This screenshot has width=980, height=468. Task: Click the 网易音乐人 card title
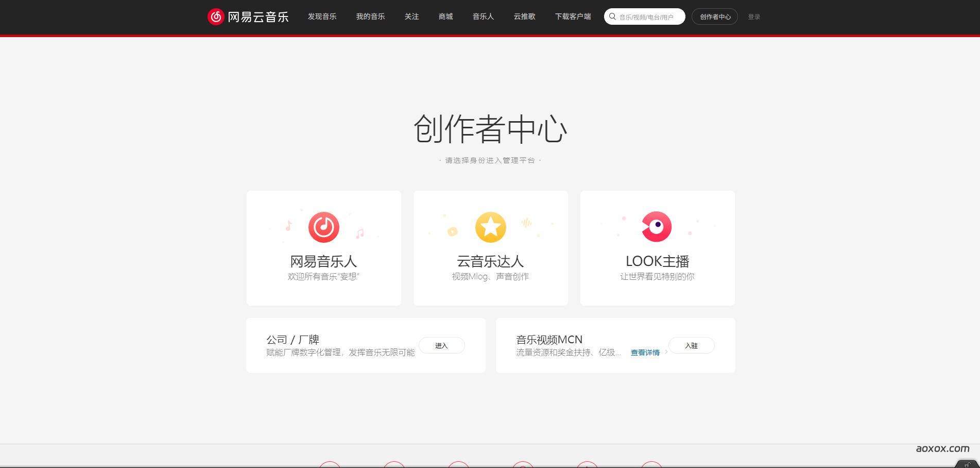[324, 261]
